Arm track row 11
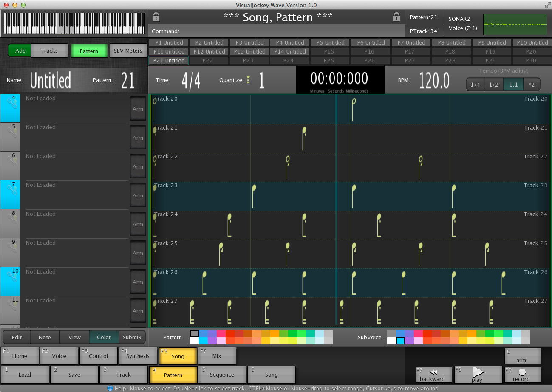This screenshot has width=552, height=392. (x=138, y=311)
